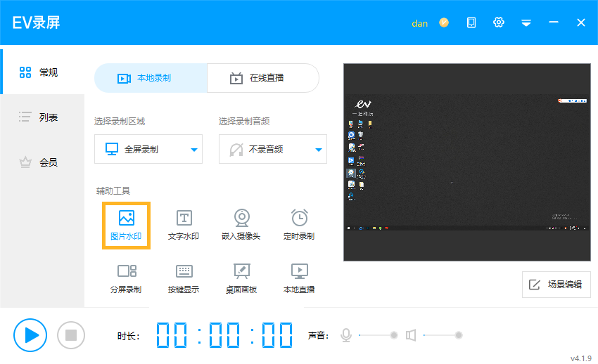Open the 桌面画板 desktop drawing board
Image resolution: width=598 pixels, height=364 pixels.
[241, 279]
